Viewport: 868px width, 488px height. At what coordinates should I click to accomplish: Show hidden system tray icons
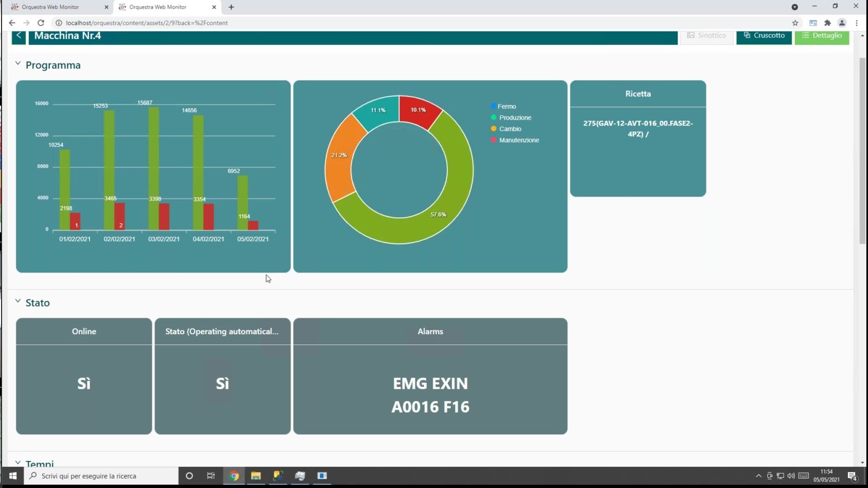pos(758,476)
